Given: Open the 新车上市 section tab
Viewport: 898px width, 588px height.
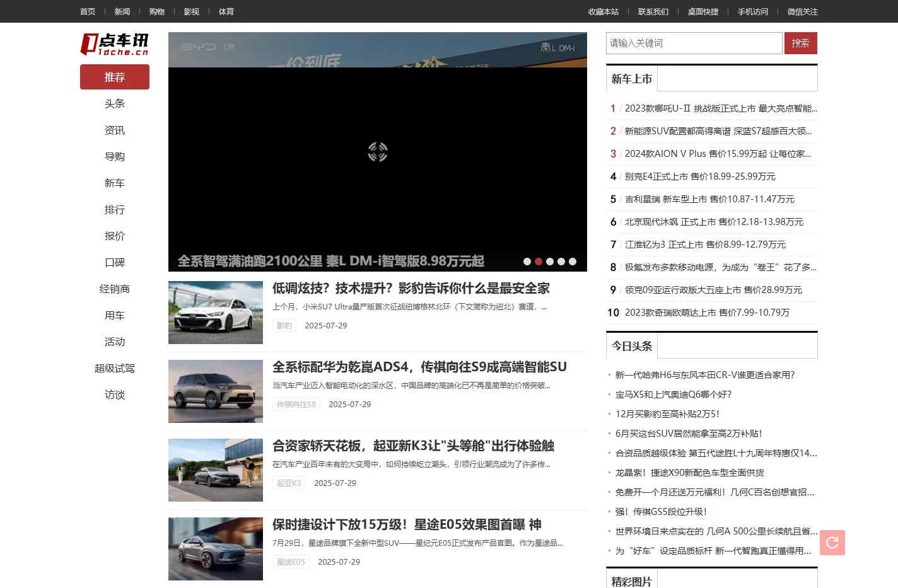Looking at the screenshot, I should [632, 79].
